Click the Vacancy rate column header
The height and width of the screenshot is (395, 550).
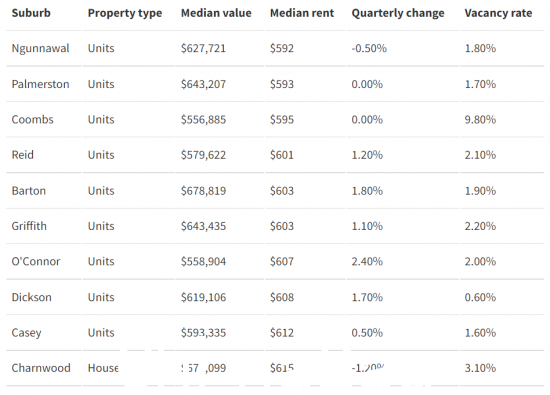coord(498,13)
